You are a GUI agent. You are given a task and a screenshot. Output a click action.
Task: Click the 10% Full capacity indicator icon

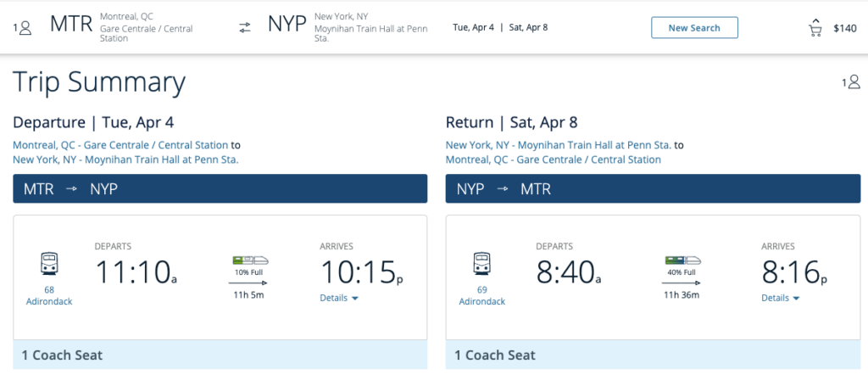click(248, 262)
